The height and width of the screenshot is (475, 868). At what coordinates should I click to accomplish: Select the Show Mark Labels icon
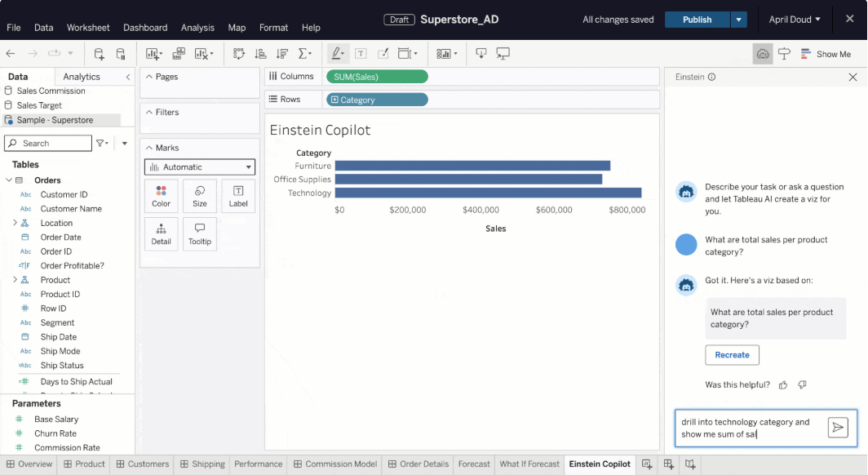coord(361,52)
